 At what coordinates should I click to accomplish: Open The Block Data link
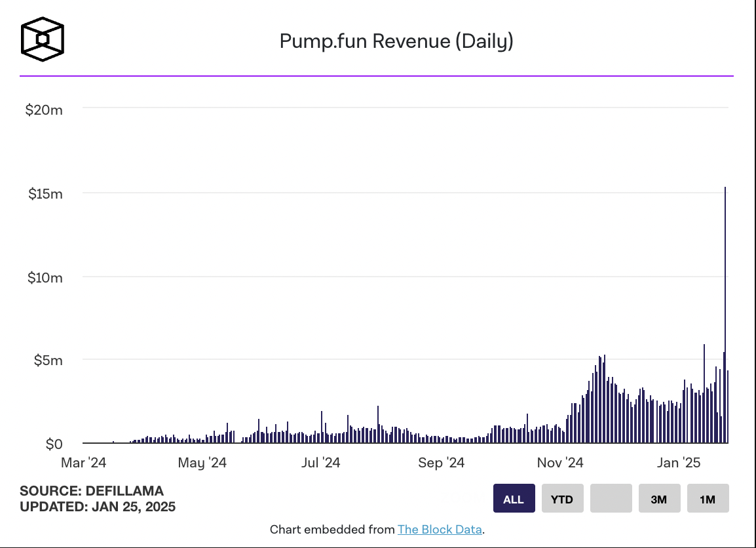[440, 530]
